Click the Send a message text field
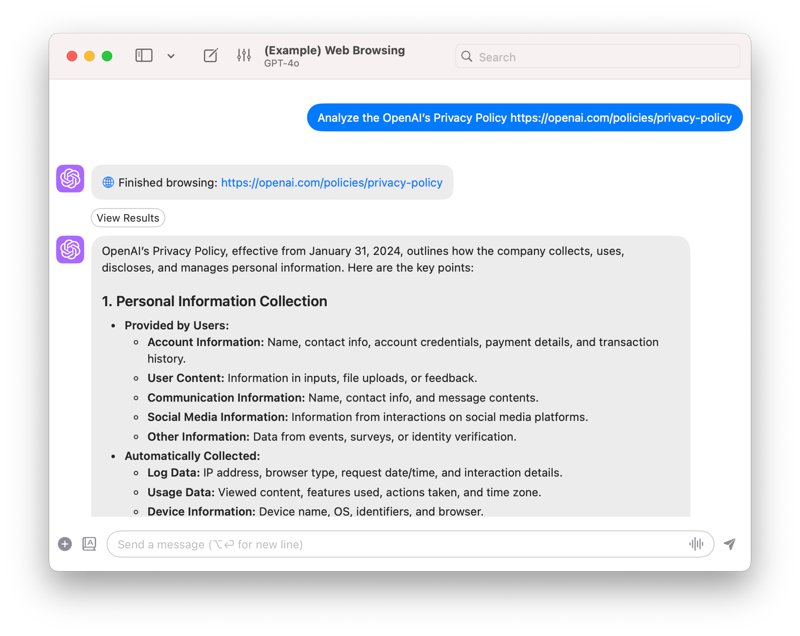 tap(395, 544)
